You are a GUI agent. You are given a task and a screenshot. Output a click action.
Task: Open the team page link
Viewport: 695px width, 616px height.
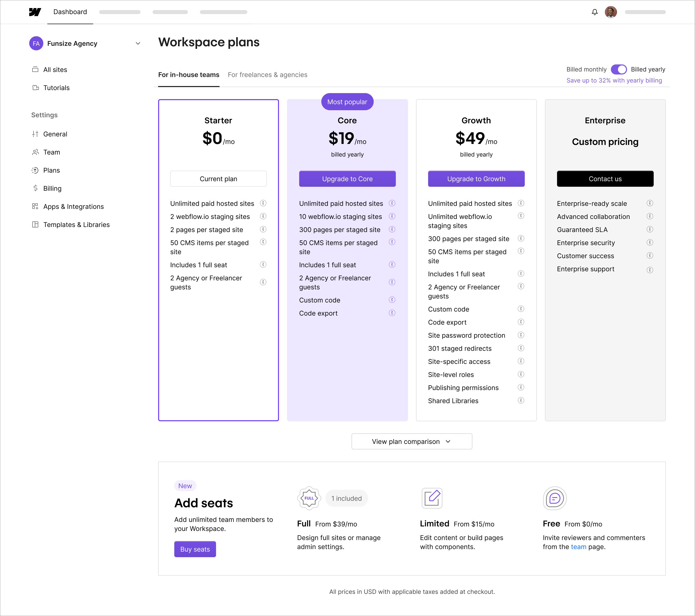click(x=578, y=547)
